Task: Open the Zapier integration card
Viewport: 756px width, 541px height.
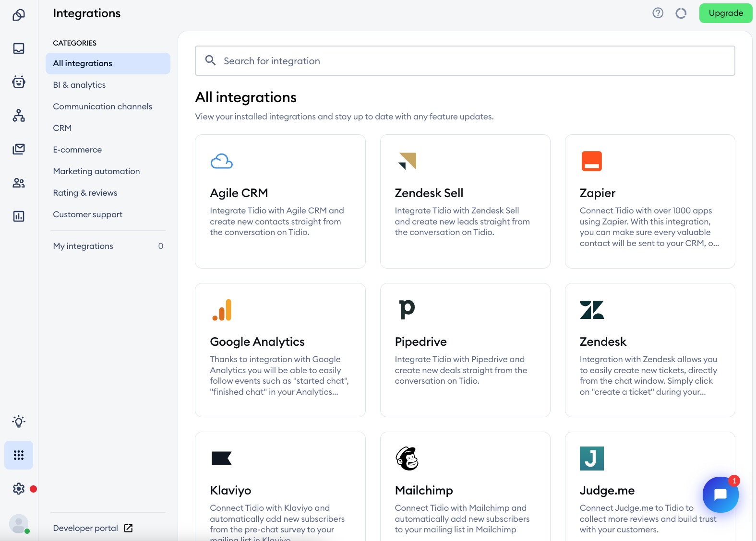Action: click(649, 201)
